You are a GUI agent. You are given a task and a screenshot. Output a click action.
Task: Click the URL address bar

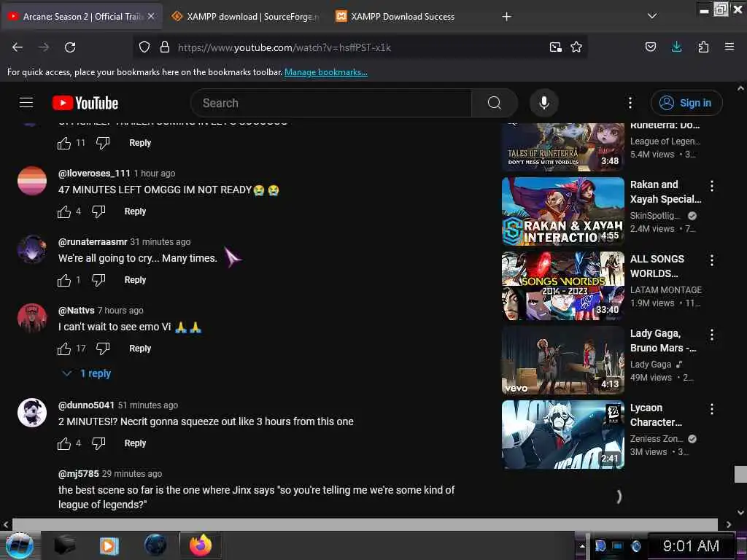point(359,47)
